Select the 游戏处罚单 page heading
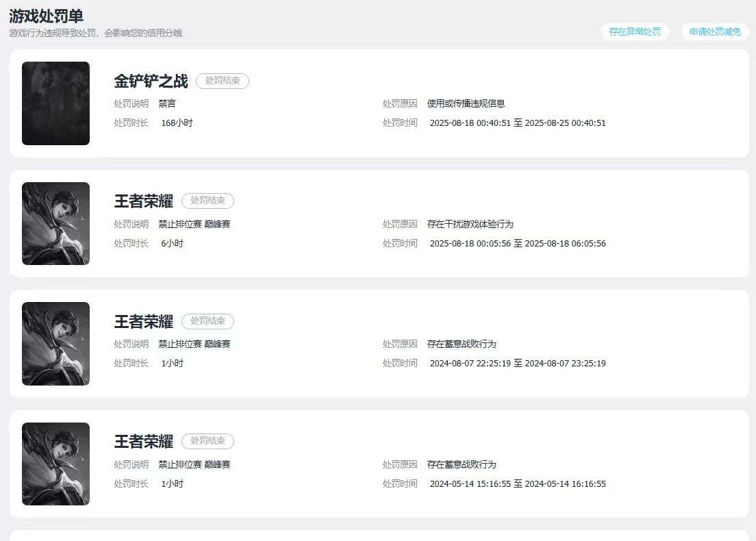The width and height of the screenshot is (756, 541). (x=47, y=16)
